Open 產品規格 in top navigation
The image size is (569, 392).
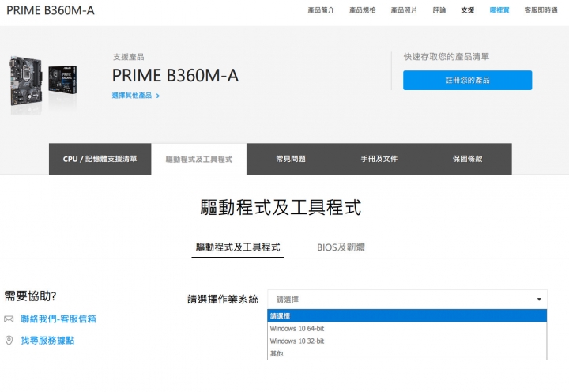pos(363,9)
